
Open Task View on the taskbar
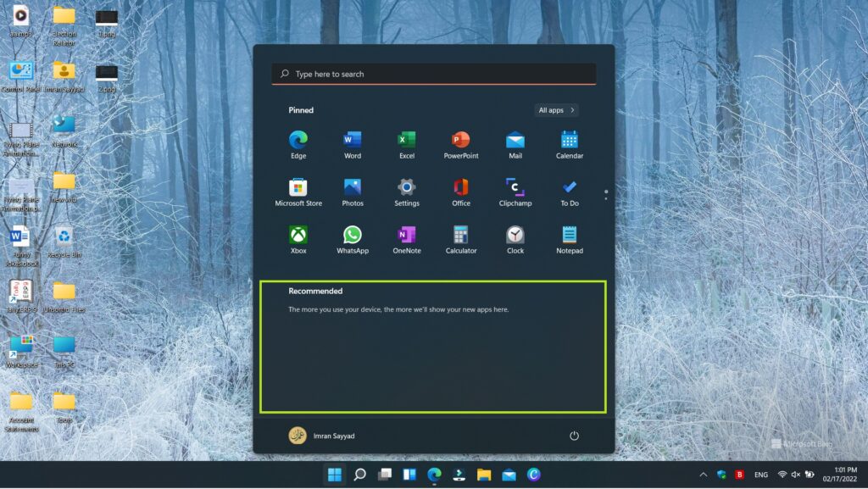pyautogui.click(x=385, y=475)
